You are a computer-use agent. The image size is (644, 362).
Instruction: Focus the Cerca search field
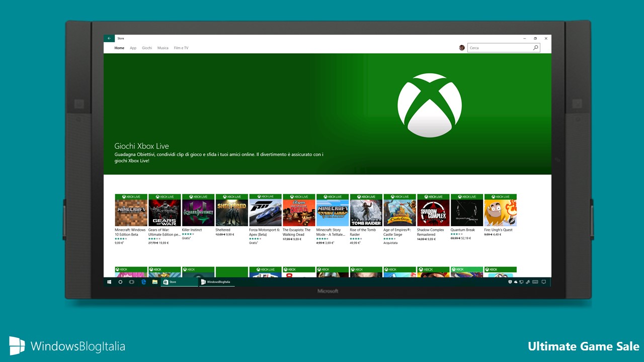point(504,48)
